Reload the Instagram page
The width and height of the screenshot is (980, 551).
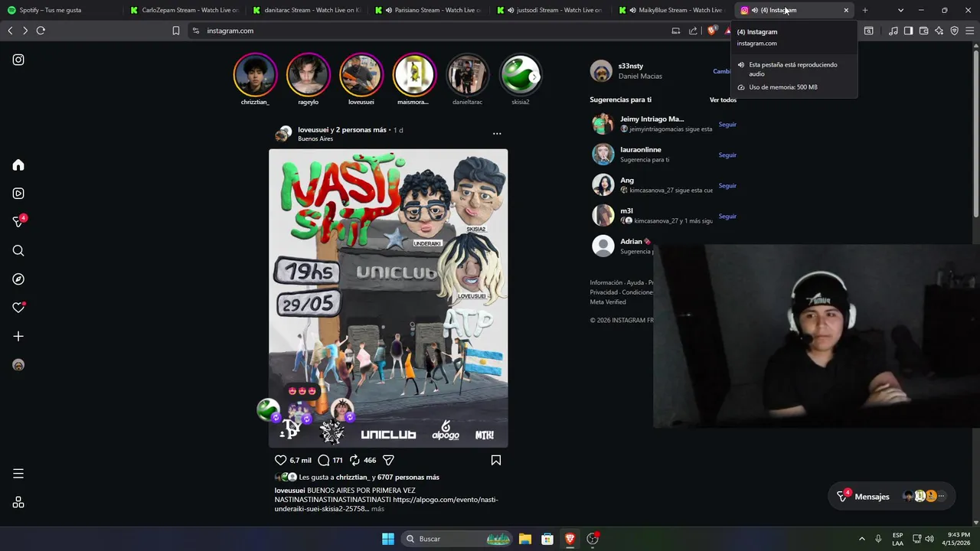tap(41, 31)
